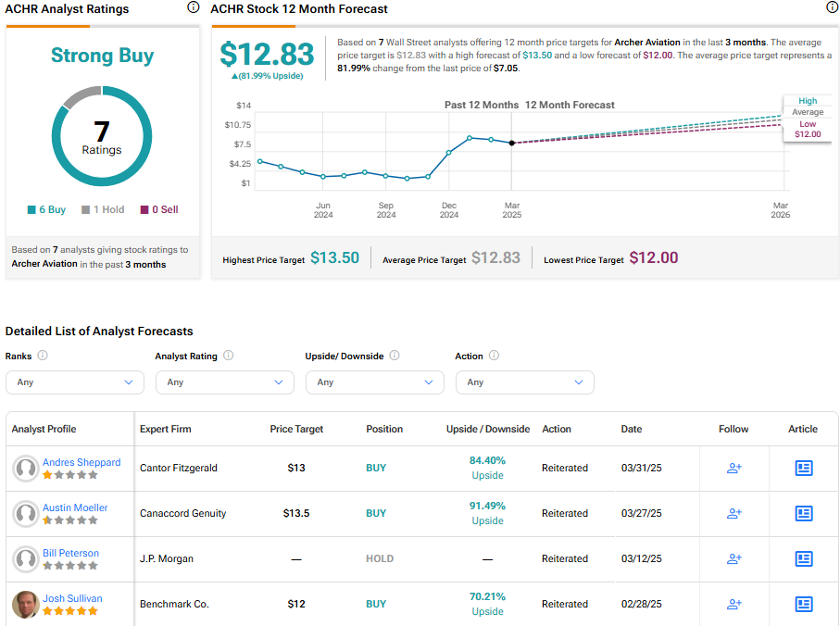Click the Cantor Fitzgerald firm cell

pyautogui.click(x=179, y=468)
